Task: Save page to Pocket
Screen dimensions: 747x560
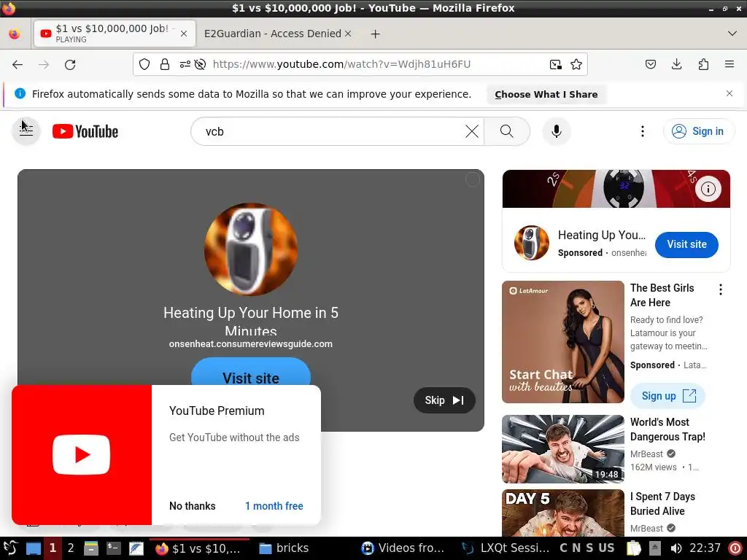Action: pyautogui.click(x=651, y=64)
